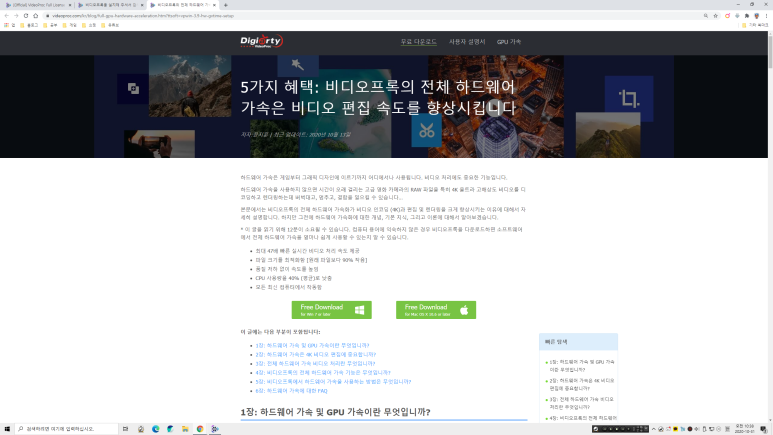Show hidden system tray icons
Viewport: 773px width, 435px height.
point(654,429)
